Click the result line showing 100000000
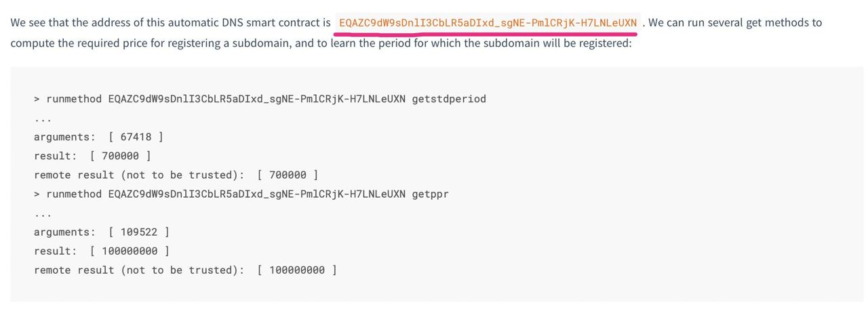The width and height of the screenshot is (868, 311). coord(102,251)
